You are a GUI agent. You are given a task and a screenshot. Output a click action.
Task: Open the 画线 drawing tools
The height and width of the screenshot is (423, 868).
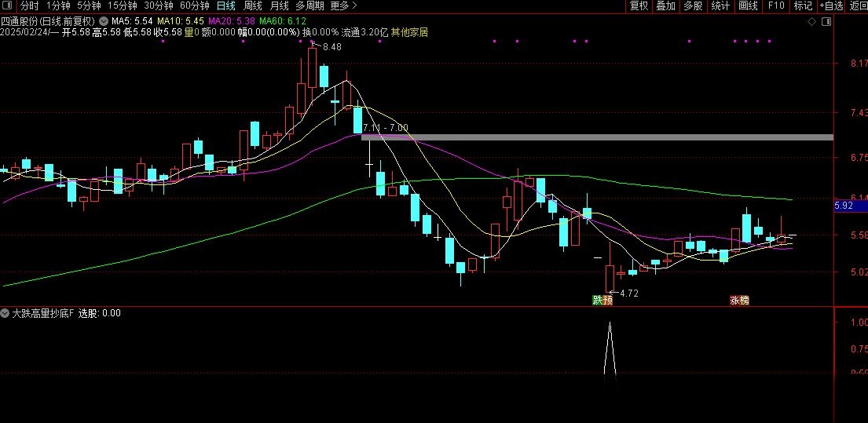748,5
